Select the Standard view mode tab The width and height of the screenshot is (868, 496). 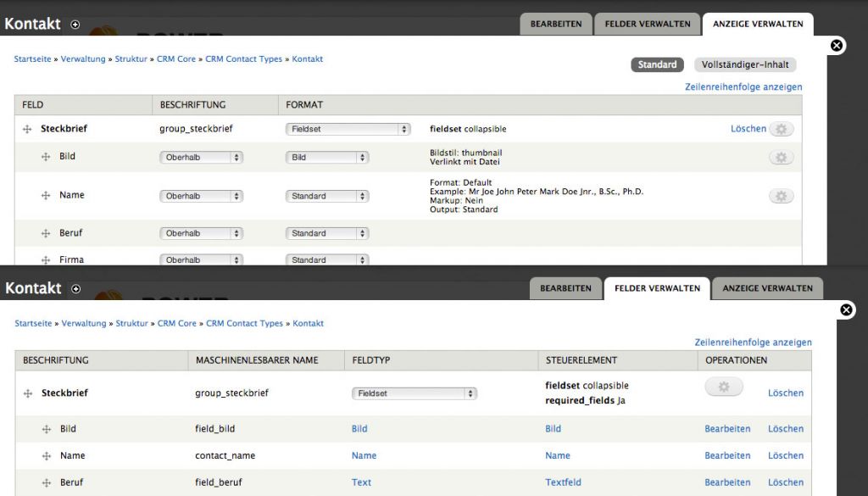coord(657,64)
